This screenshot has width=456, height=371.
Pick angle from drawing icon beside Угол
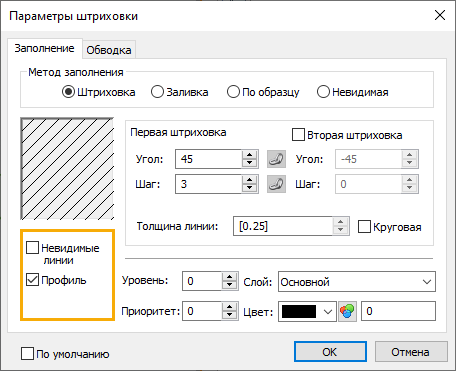pos(276,159)
